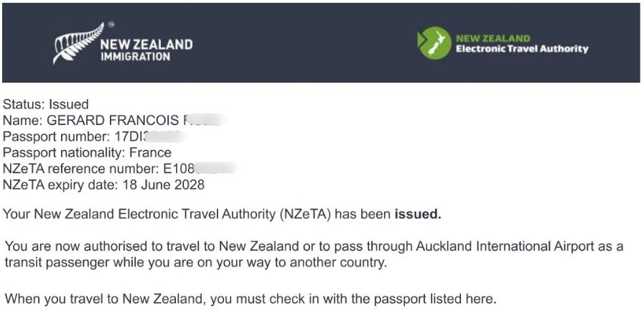
Task: Click the Passport nationality: France line
Action: 87,153
